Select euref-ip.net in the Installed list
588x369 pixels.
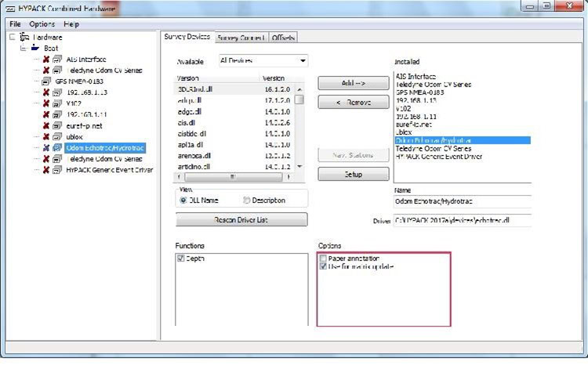[413, 125]
